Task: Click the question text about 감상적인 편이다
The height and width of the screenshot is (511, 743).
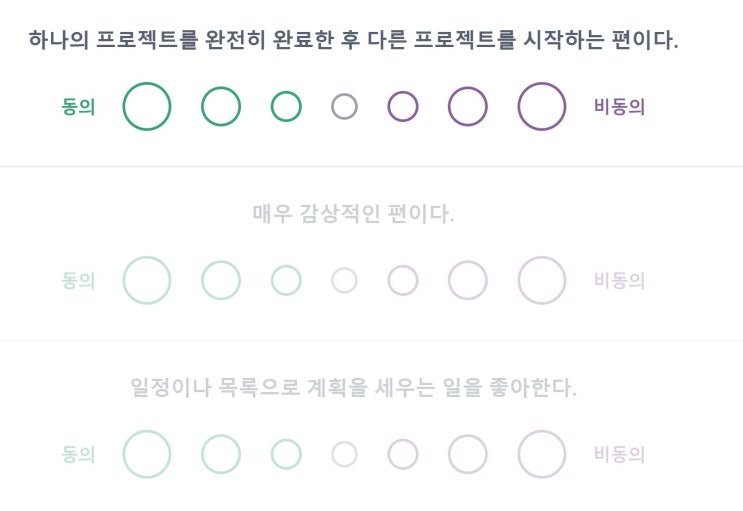Action: point(353,213)
